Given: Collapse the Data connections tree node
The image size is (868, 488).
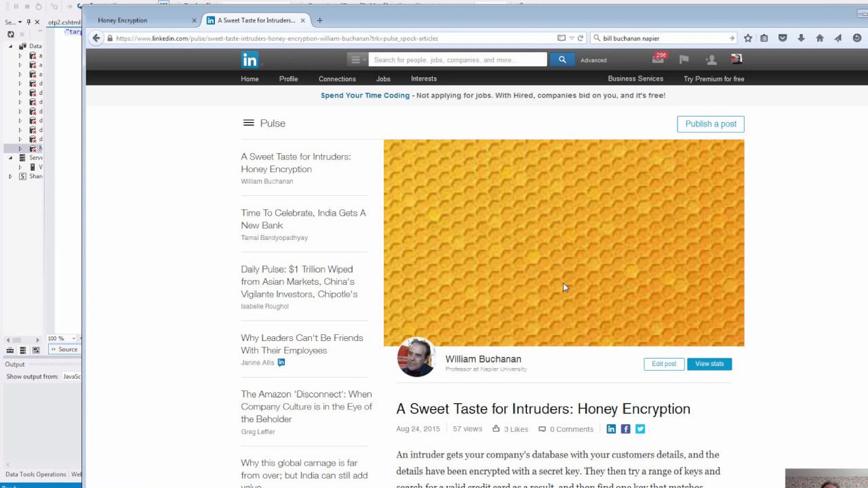Looking at the screenshot, I should (10, 46).
